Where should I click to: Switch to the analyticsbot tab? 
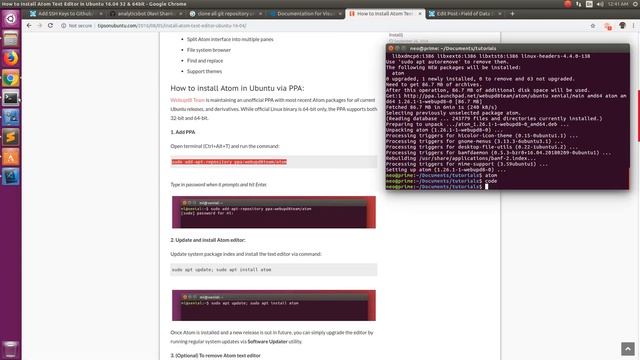click(x=145, y=13)
